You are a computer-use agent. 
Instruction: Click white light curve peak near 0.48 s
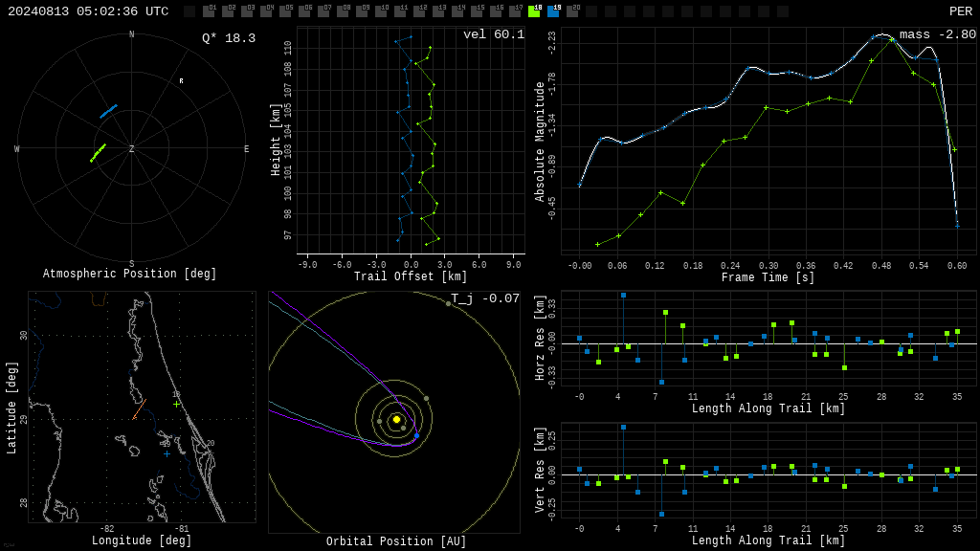(883, 35)
